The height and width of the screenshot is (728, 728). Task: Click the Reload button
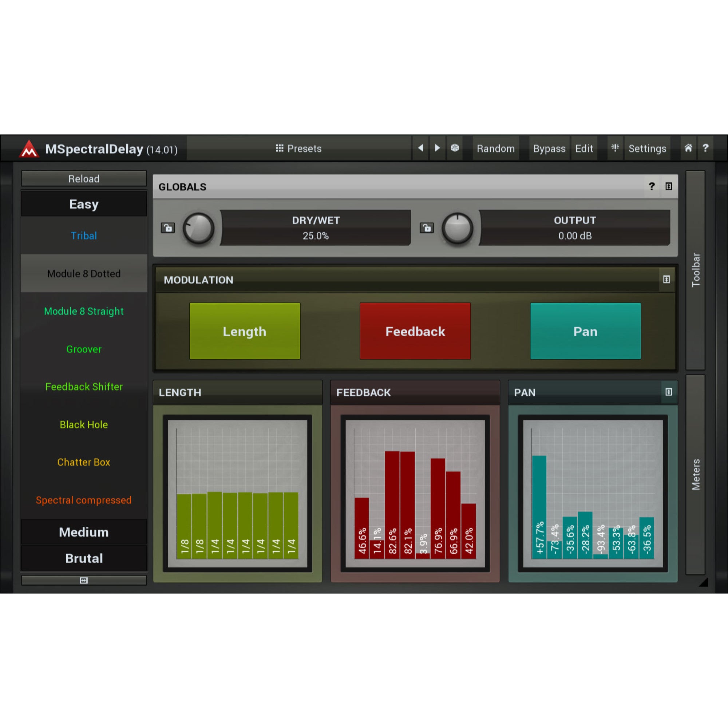(x=84, y=179)
